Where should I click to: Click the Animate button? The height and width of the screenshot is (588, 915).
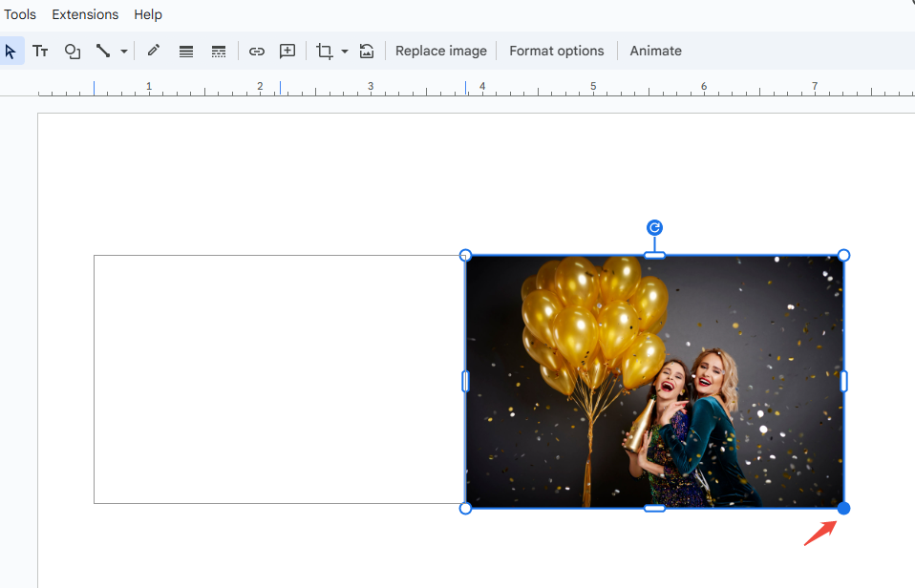655,51
